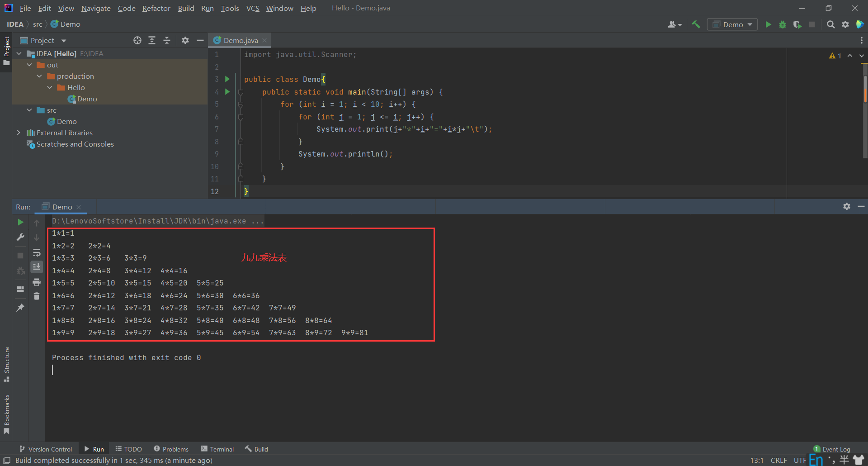868x466 pixels.
Task: Click the Build project hammer icon
Action: tap(696, 24)
